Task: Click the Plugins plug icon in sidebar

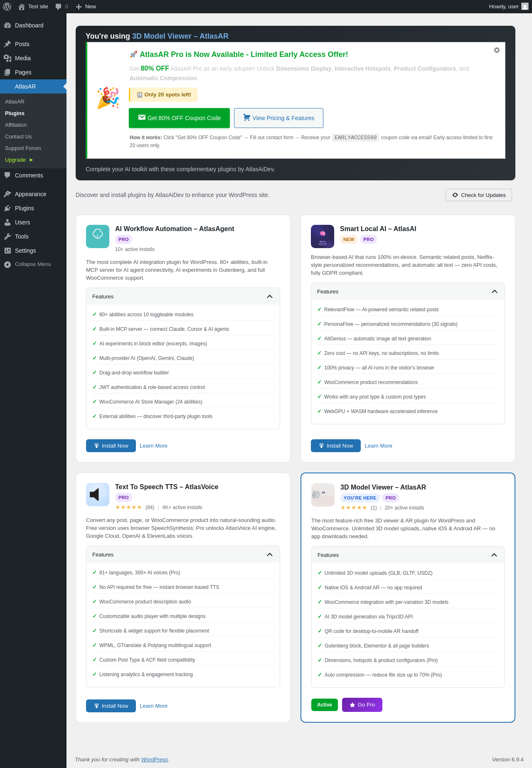Action: tap(7, 208)
